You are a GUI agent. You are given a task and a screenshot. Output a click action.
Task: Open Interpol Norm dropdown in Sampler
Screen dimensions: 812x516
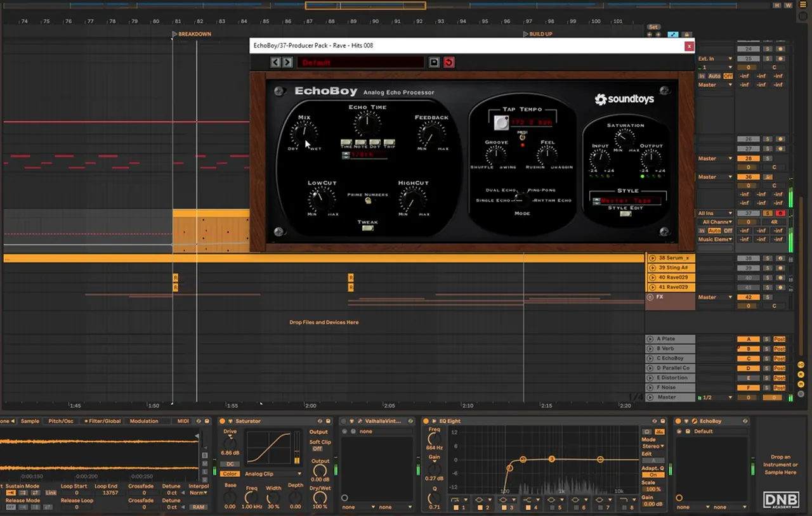coord(199,493)
